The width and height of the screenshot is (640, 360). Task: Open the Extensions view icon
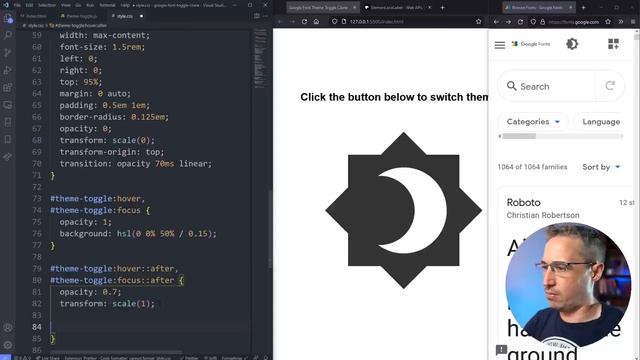coord(8,87)
